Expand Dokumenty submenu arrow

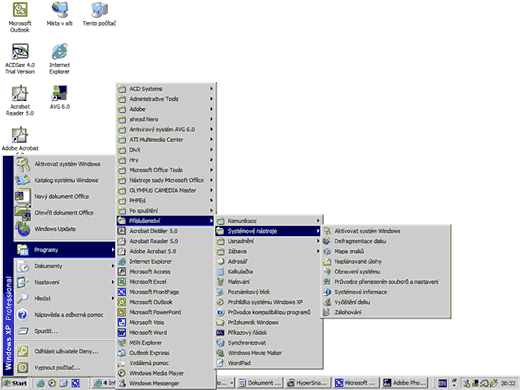pos(113,266)
